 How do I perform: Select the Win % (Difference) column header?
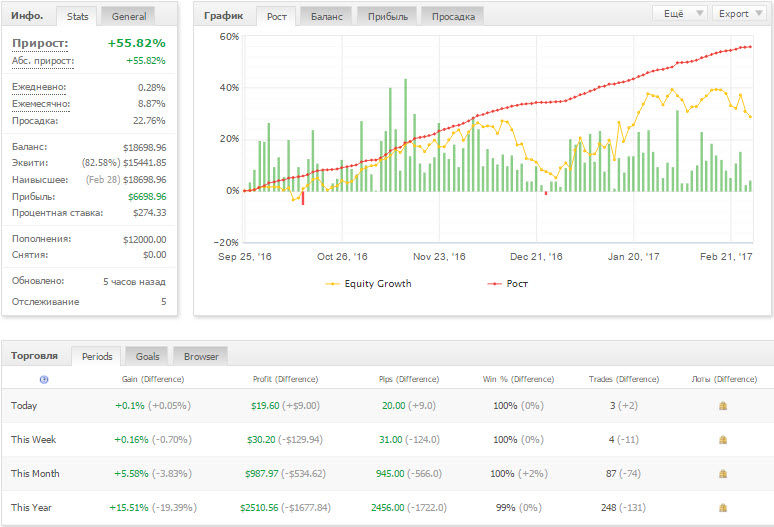coord(518,379)
